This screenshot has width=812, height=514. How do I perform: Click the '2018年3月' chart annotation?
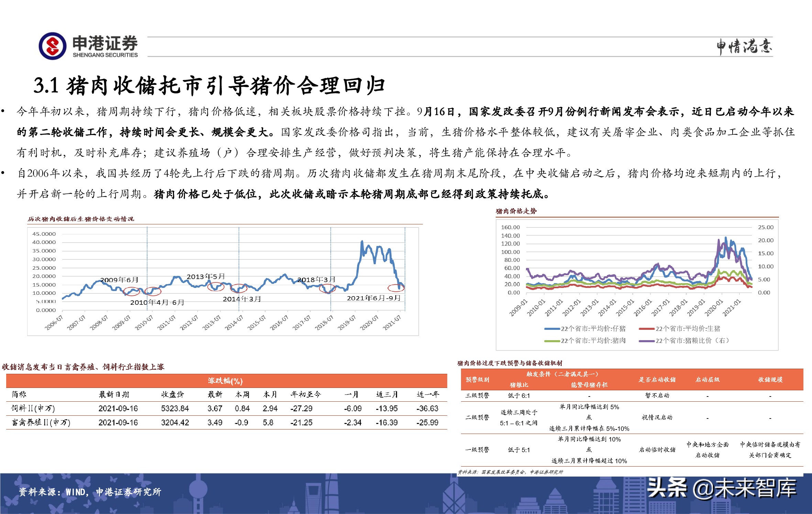point(316,280)
